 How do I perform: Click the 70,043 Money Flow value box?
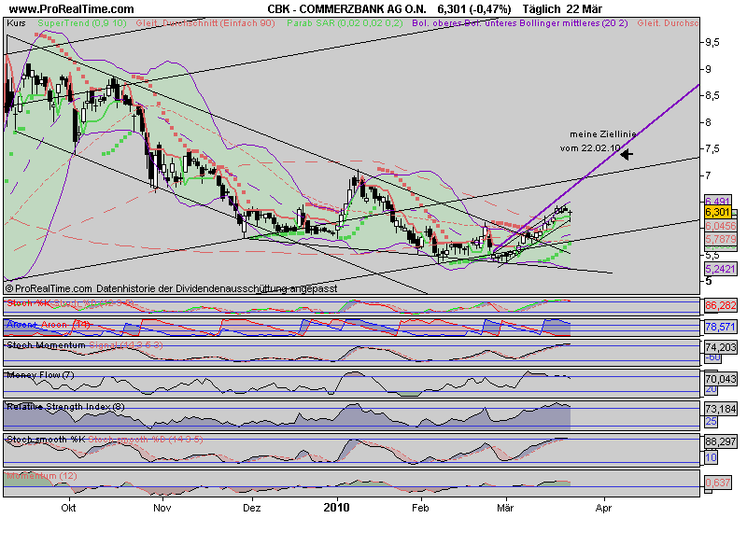[x=720, y=379]
